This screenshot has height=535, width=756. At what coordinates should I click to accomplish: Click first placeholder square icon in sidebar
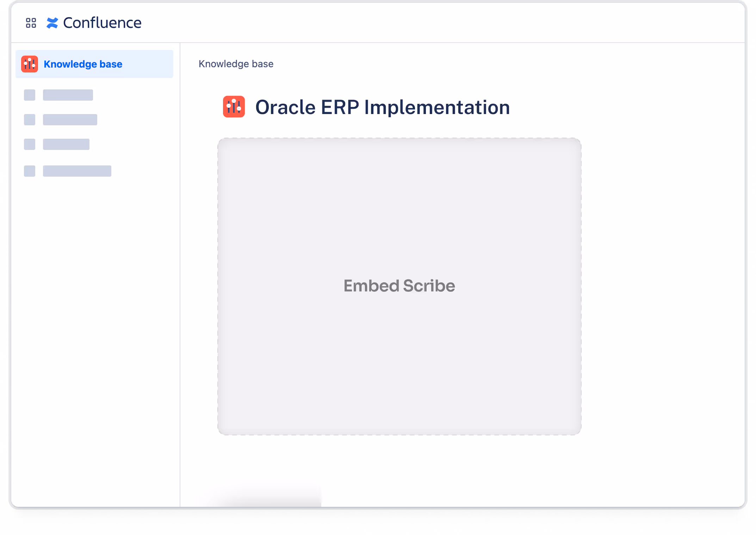(30, 95)
